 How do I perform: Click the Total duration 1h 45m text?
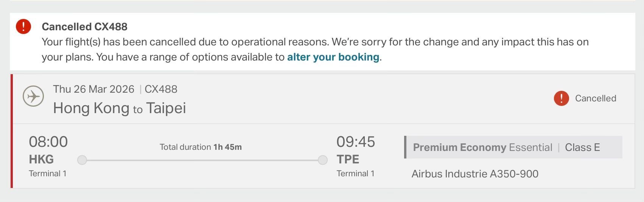coord(201,147)
